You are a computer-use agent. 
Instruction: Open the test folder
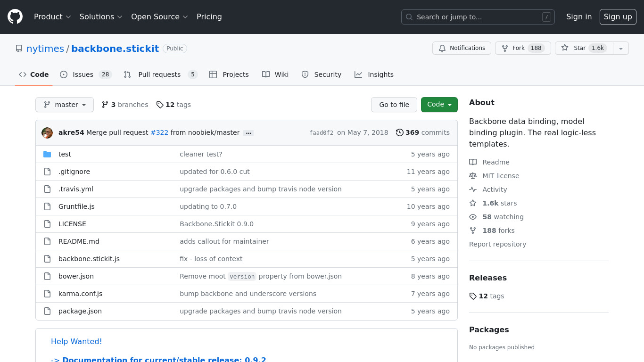[x=65, y=154]
